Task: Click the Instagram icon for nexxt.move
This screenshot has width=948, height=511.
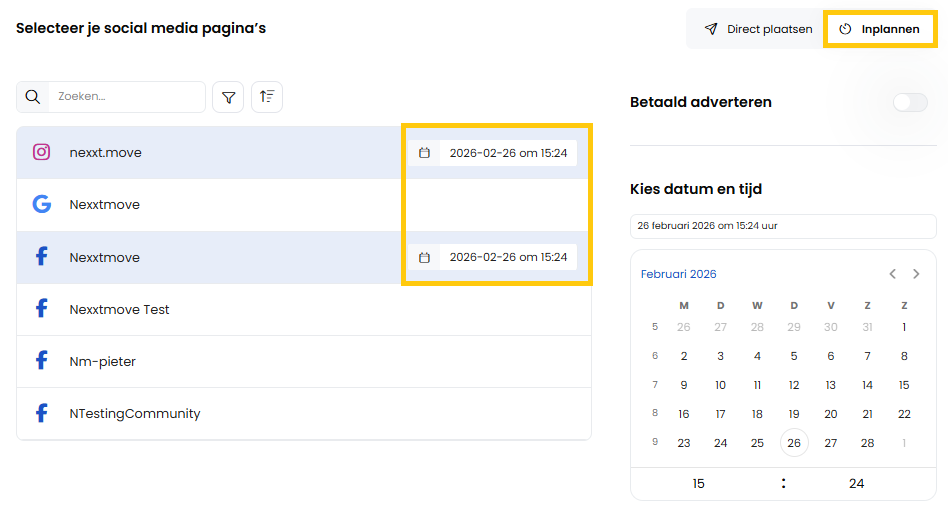Action: 42,153
